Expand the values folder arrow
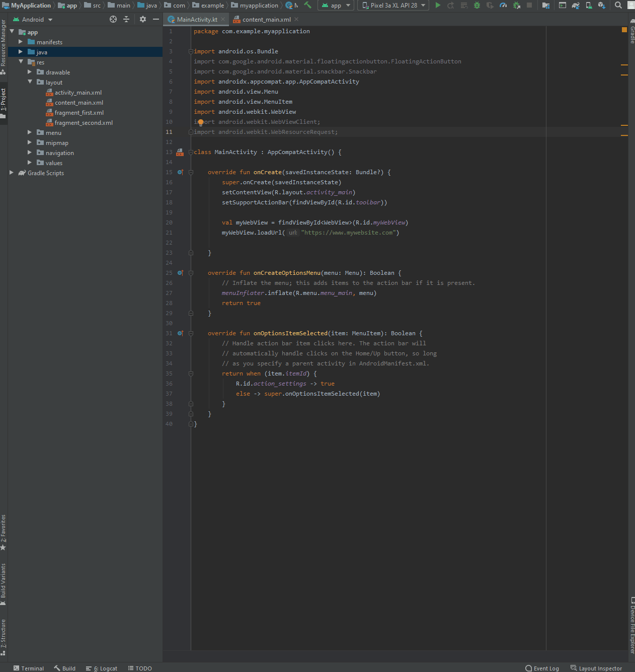 click(30, 163)
